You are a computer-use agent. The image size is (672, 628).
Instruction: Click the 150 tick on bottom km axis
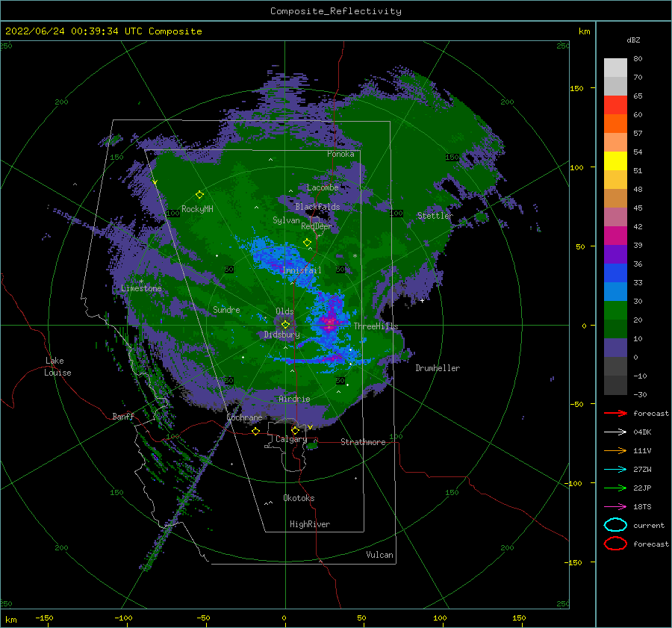coord(519,618)
